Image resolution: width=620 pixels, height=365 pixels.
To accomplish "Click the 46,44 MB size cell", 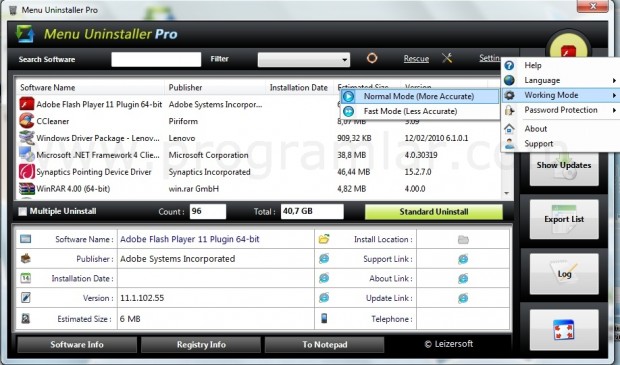I will coord(353,172).
